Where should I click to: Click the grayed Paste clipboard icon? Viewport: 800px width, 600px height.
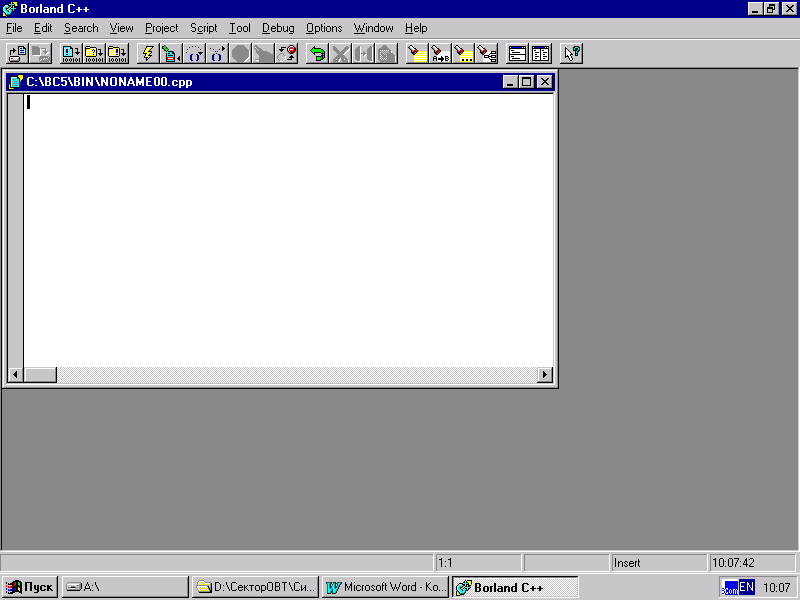point(387,53)
